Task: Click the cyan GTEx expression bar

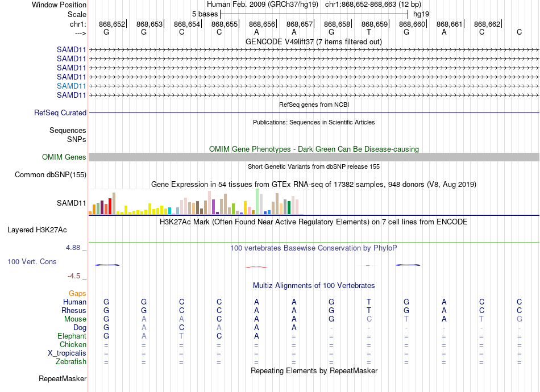Action: coord(170,211)
